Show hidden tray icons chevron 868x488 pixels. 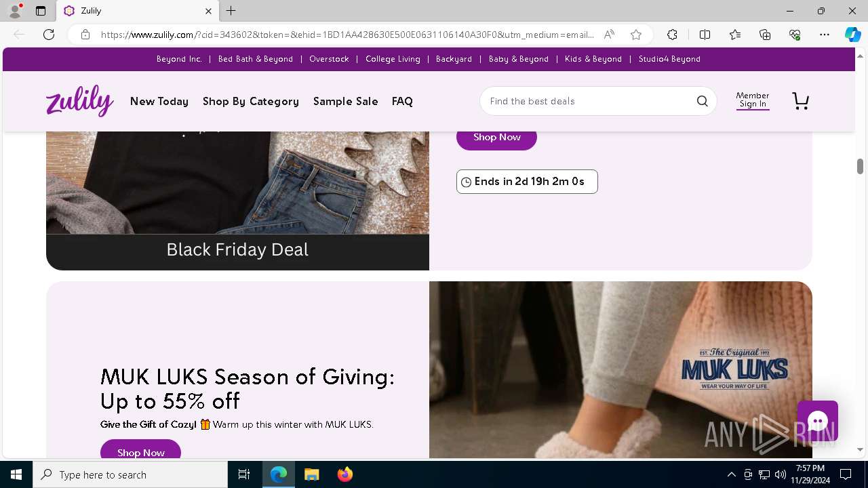click(731, 474)
